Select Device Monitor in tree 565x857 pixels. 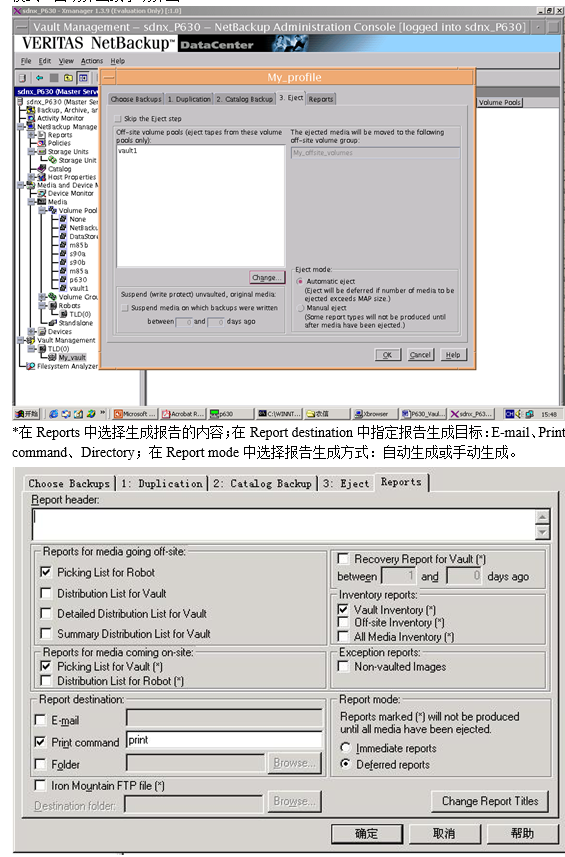tap(70, 193)
